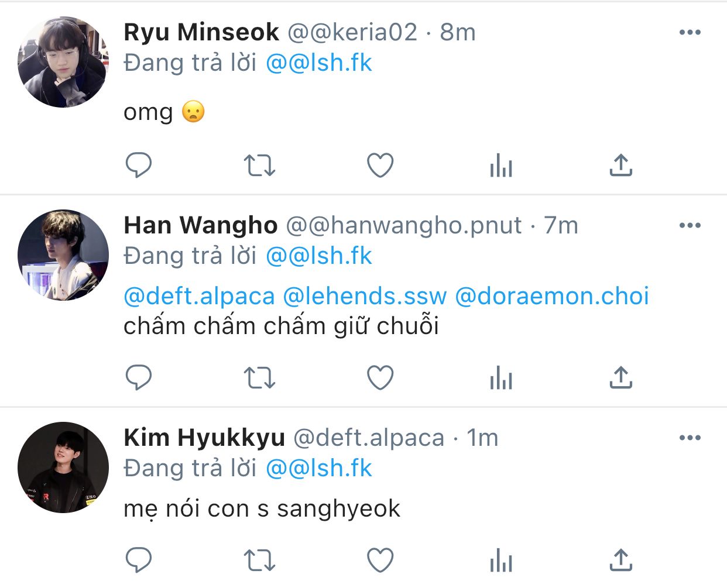727x588 pixels.
Task: Open the @deft.alpaca mention in Han Wangho's tweet
Action: [x=199, y=297]
